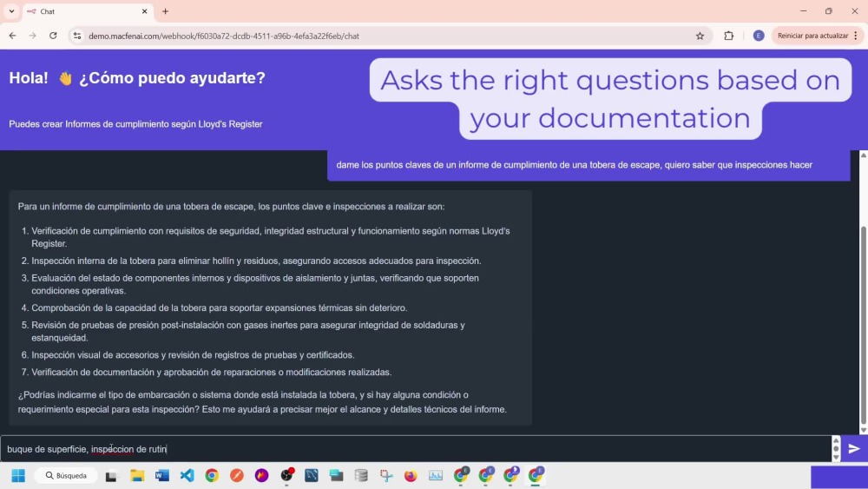Launch Microsoft Word from taskbar
Image resolution: width=868 pixels, height=489 pixels.
pyautogui.click(x=161, y=476)
